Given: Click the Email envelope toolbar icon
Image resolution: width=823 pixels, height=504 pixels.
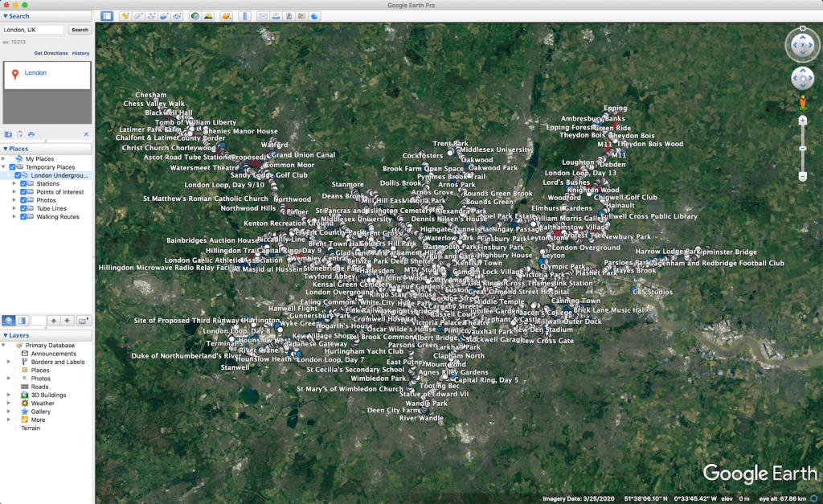Looking at the screenshot, I should [263, 16].
